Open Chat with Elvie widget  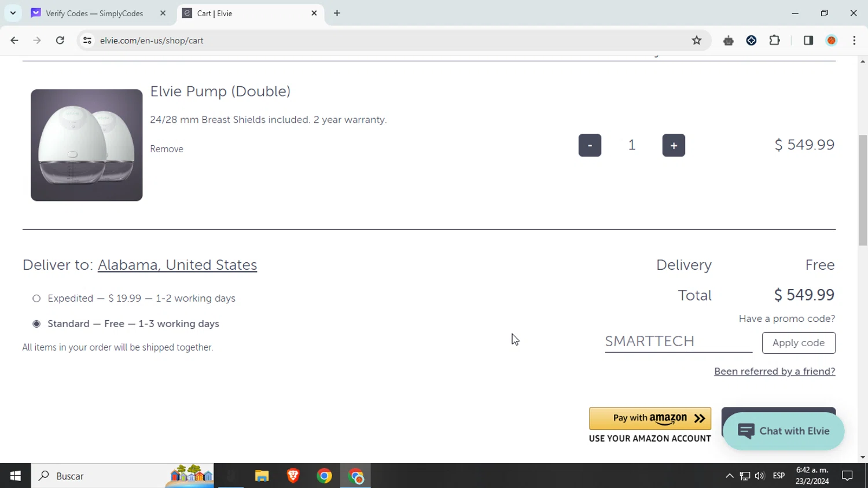[x=784, y=431]
